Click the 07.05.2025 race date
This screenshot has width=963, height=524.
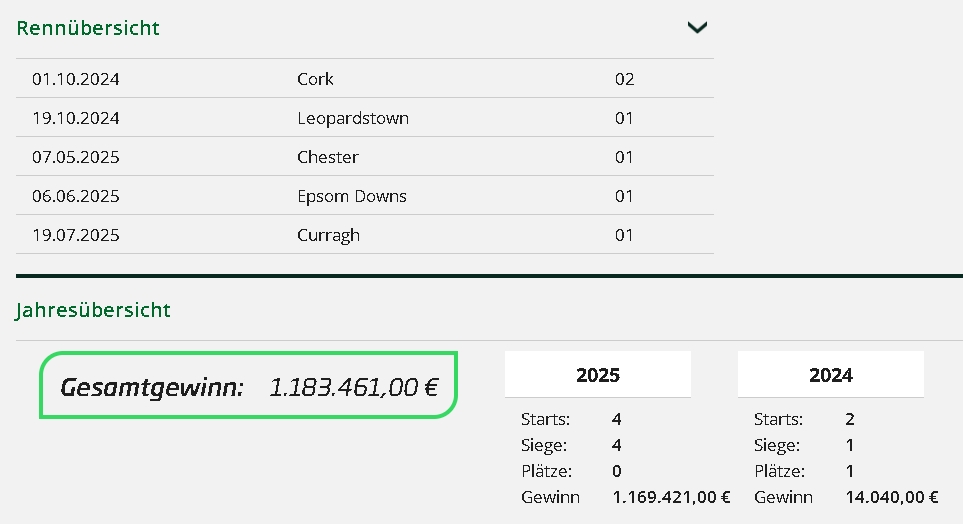[76, 157]
